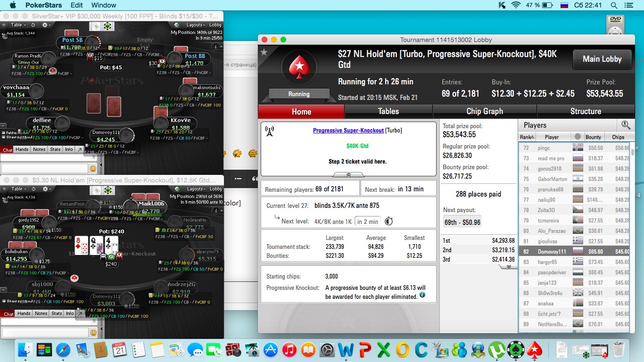
Task: Click the green chip icon in $3.30 table
Action: click(108, 190)
